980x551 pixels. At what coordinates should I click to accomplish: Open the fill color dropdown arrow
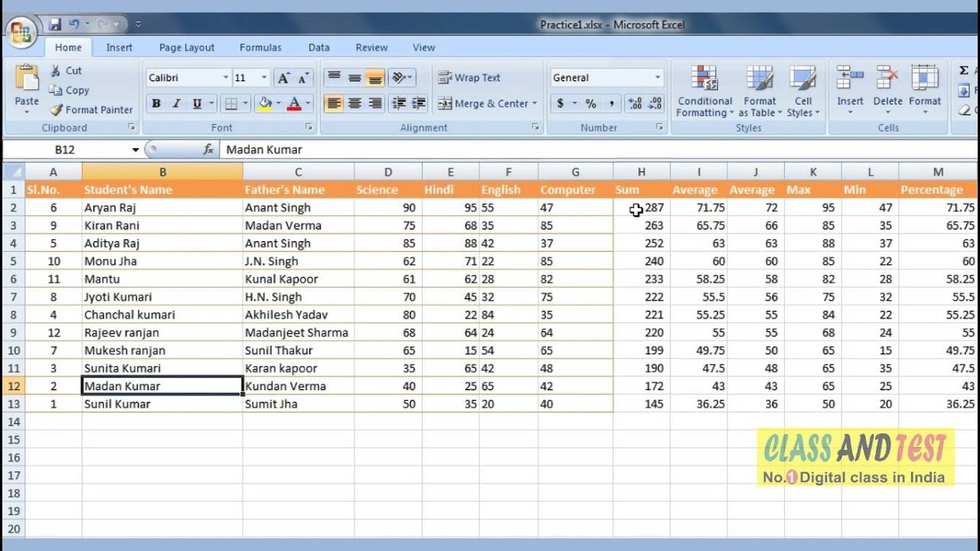click(278, 103)
